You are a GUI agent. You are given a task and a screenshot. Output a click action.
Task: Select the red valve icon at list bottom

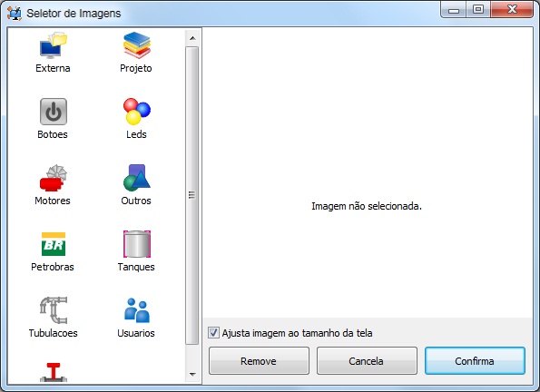(x=54, y=372)
